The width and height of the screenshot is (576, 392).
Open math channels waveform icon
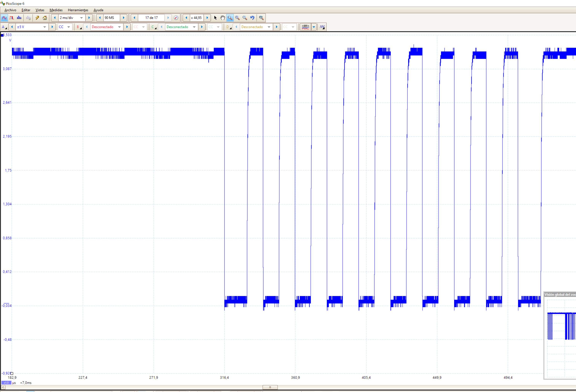pyautogui.click(x=322, y=27)
